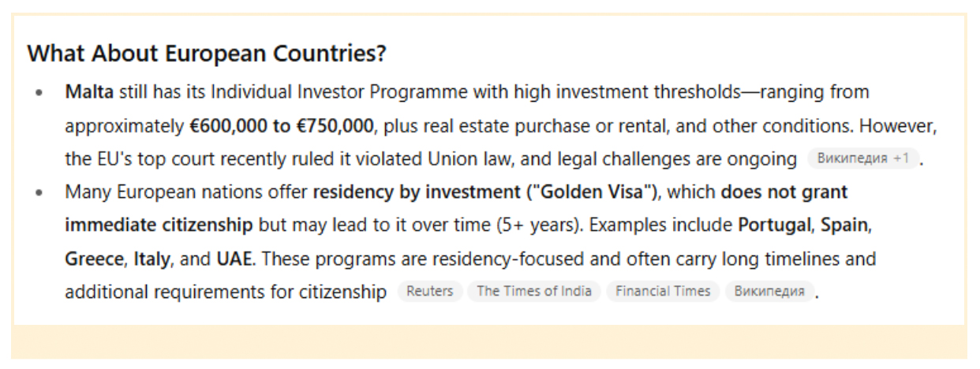Click the bold word Greece
Screen dimensions: 980x369
(x=94, y=258)
